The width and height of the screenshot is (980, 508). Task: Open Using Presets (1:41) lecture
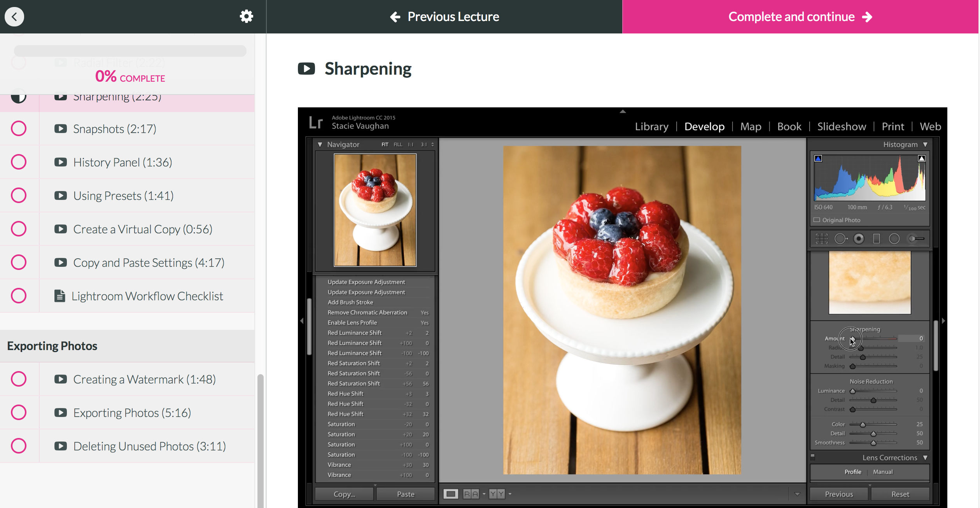pos(124,196)
